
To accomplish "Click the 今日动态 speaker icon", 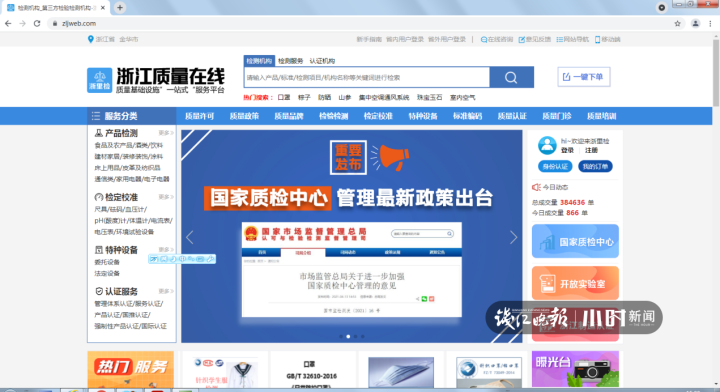I will click(x=536, y=187).
